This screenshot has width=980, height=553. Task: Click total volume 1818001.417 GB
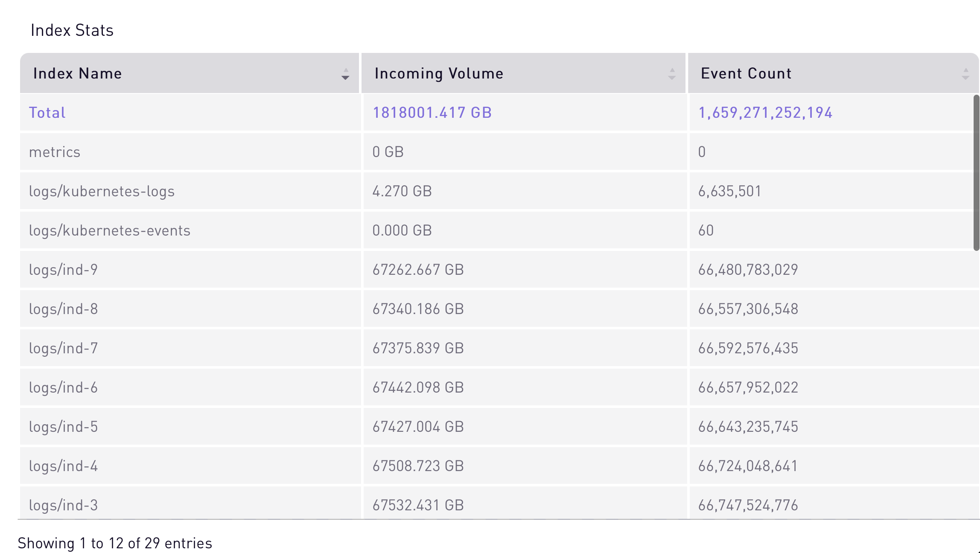coord(432,113)
